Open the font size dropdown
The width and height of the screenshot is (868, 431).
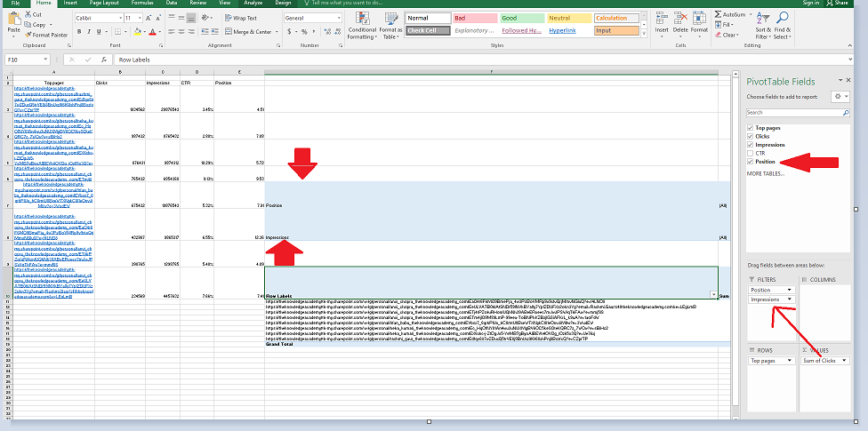(x=138, y=18)
